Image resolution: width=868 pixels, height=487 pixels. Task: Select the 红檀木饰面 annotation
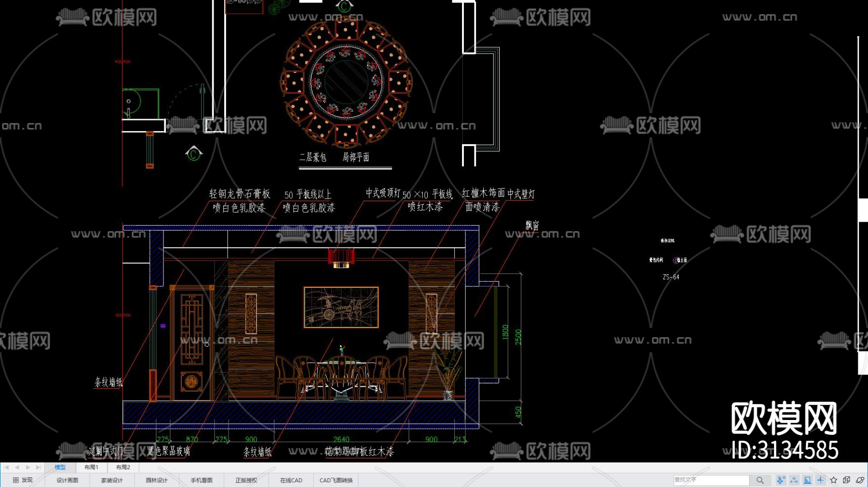pyautogui.click(x=483, y=193)
